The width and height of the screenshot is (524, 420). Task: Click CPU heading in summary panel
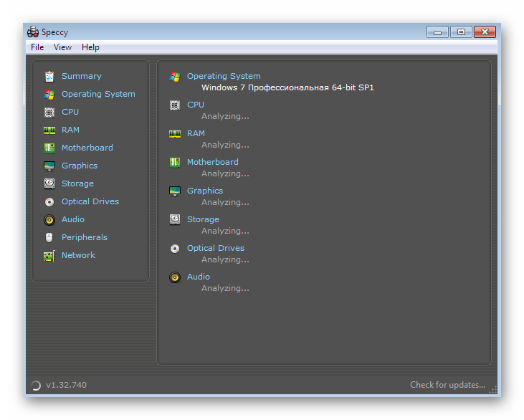[x=196, y=105]
